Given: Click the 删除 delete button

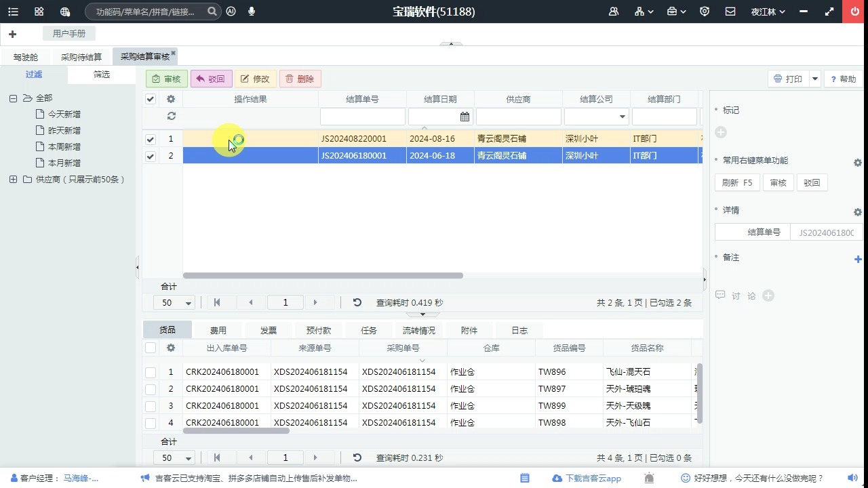Looking at the screenshot, I should click(300, 79).
